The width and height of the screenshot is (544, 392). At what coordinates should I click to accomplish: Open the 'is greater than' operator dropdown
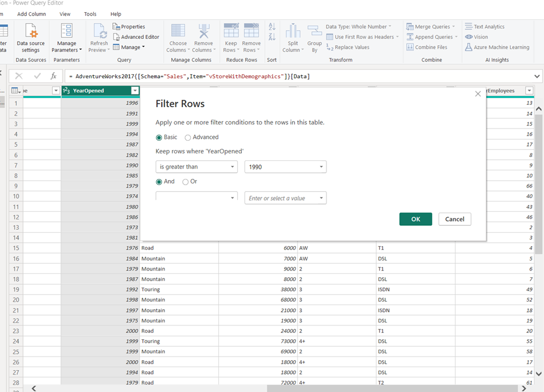click(196, 167)
